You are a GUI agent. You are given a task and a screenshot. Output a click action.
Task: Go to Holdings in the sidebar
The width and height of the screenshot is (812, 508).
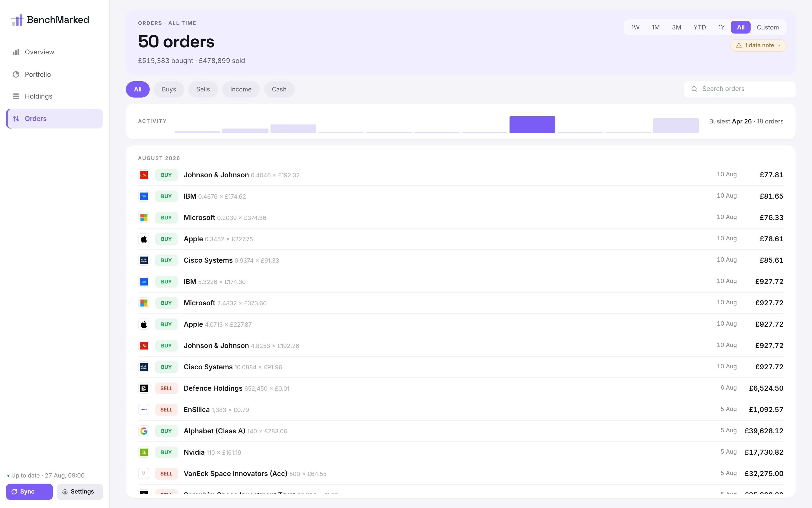(54, 97)
